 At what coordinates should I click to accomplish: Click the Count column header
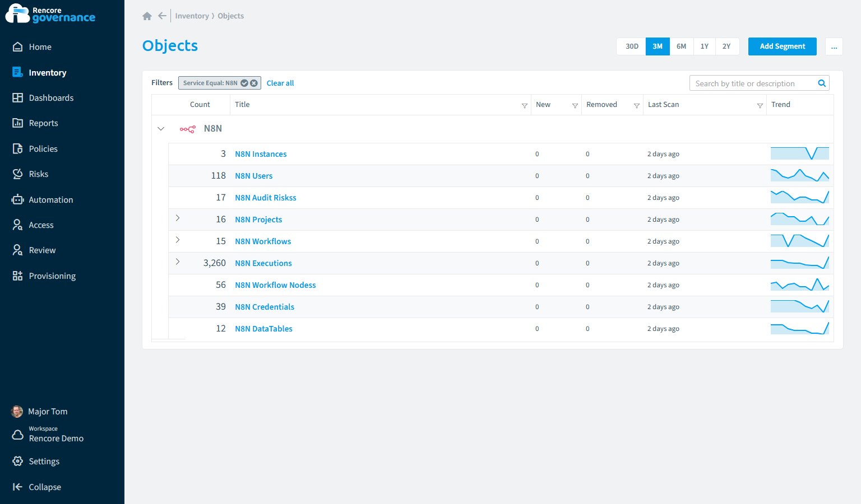[200, 105]
